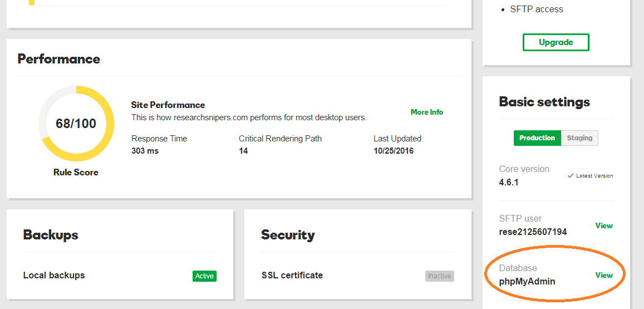
Task: View the SFTP user details
Action: (603, 225)
